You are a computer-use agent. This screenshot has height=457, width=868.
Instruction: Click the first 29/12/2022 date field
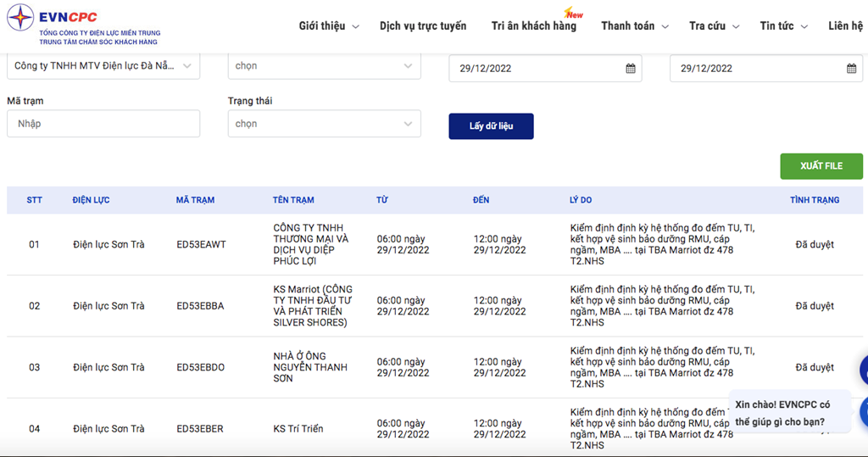coord(545,68)
